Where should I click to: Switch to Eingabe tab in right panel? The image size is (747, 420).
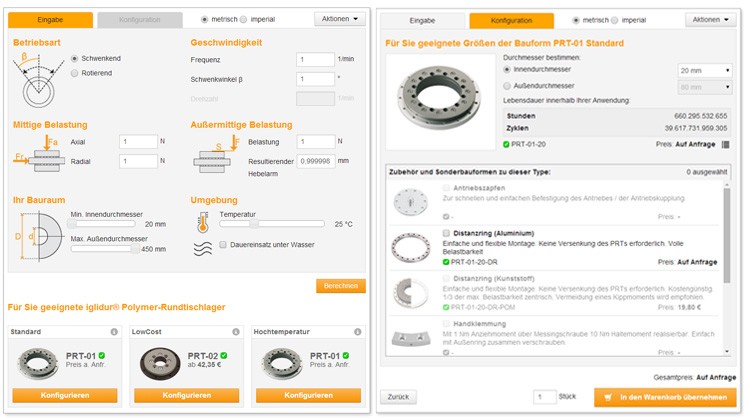[422, 21]
